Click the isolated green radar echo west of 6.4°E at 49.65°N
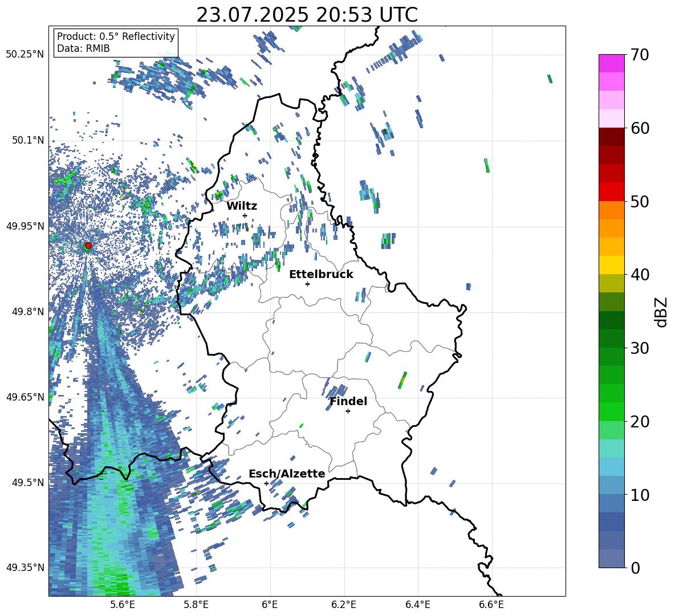Screen dimensions: 675x616 (x=402, y=380)
